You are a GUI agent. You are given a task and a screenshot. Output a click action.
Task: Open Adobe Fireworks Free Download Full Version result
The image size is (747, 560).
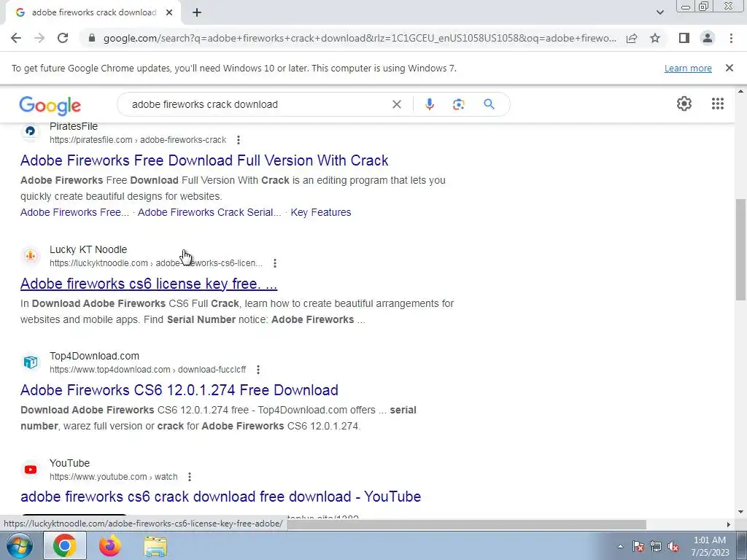pyautogui.click(x=204, y=160)
